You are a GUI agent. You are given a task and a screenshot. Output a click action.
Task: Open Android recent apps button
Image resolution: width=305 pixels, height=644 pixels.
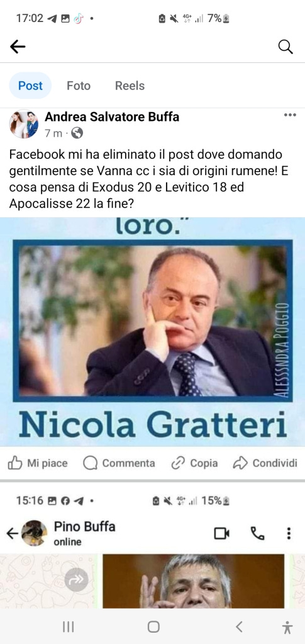pyautogui.click(x=68, y=627)
